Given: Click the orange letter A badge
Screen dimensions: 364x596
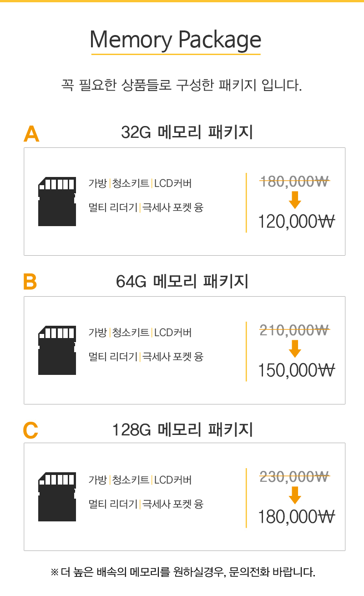Looking at the screenshot, I should tap(31, 134).
